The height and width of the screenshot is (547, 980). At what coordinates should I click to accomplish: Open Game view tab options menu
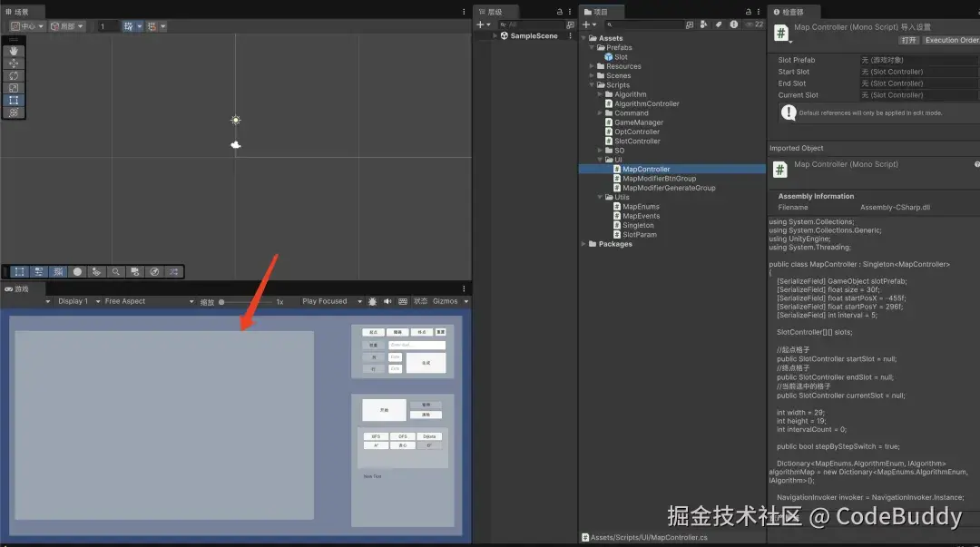pos(464,288)
